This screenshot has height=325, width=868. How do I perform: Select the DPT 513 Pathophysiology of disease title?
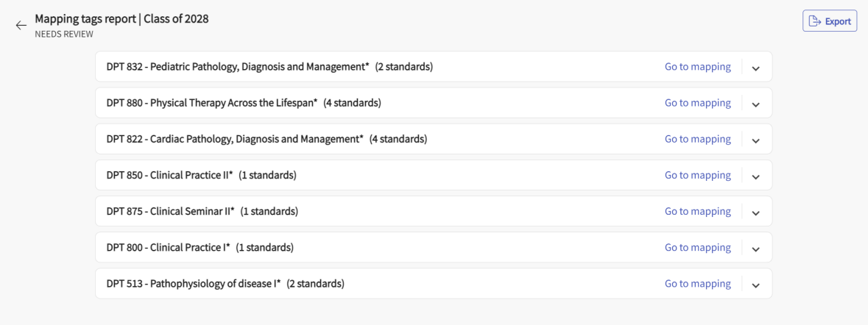(194, 284)
